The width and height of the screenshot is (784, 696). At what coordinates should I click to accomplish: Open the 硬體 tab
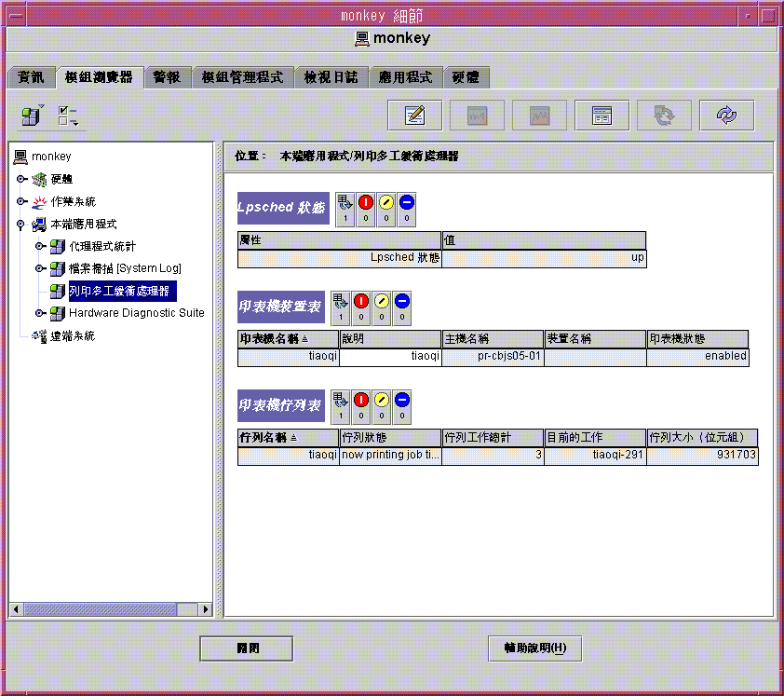pyautogui.click(x=466, y=77)
